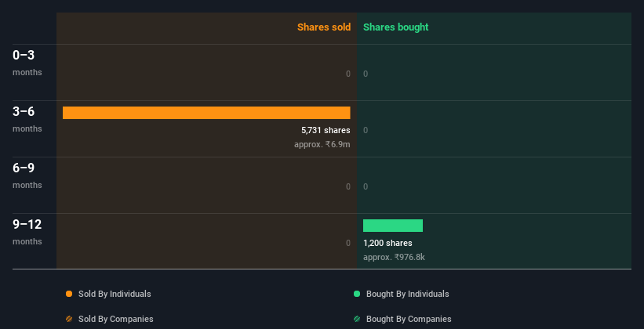
Task: Select the Sold By Individuals legend label
Action: (115, 294)
